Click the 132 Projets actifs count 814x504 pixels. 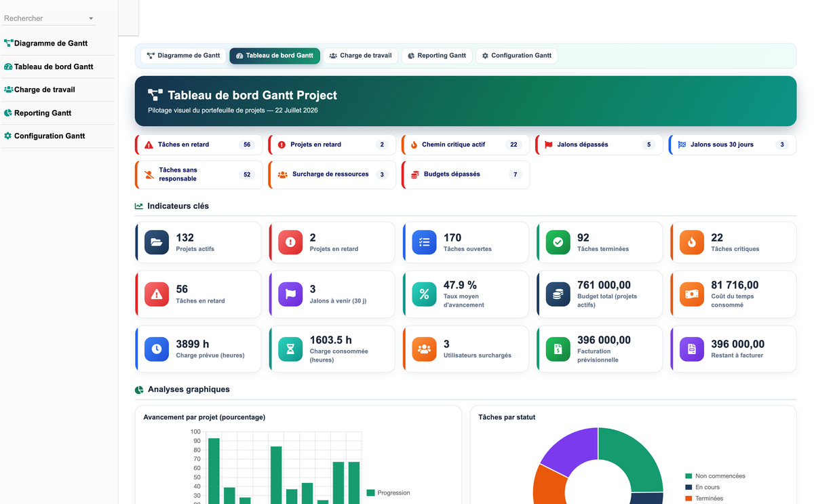click(185, 237)
